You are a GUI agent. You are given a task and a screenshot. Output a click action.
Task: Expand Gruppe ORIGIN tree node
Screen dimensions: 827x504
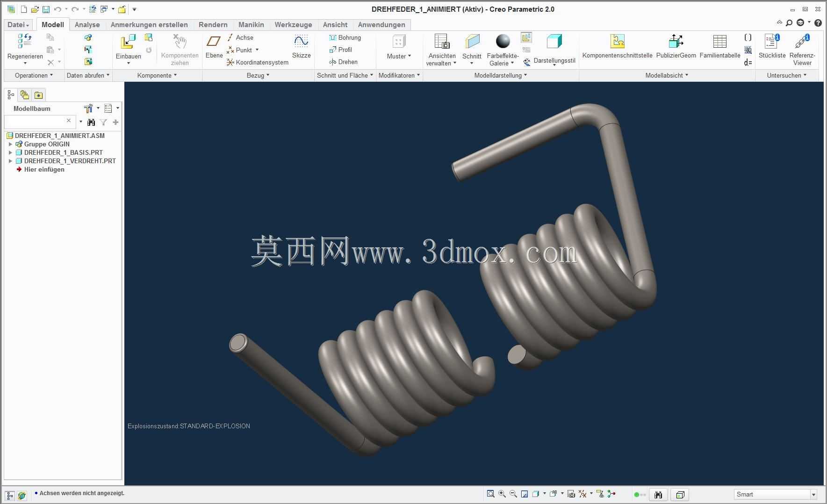click(10, 144)
